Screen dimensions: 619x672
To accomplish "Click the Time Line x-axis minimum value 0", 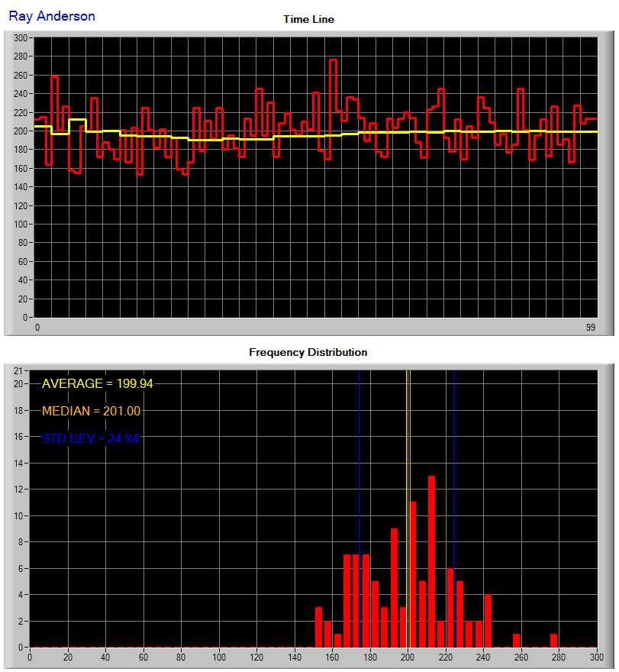I will tap(37, 328).
